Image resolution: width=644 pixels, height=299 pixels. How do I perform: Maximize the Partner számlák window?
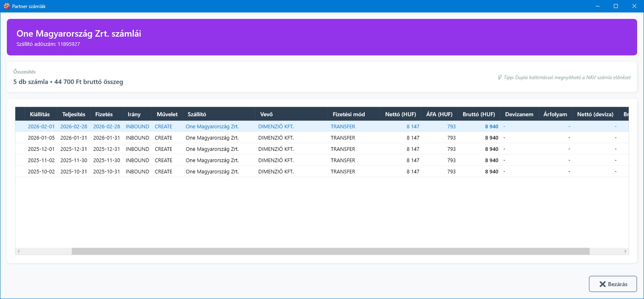[616, 6]
